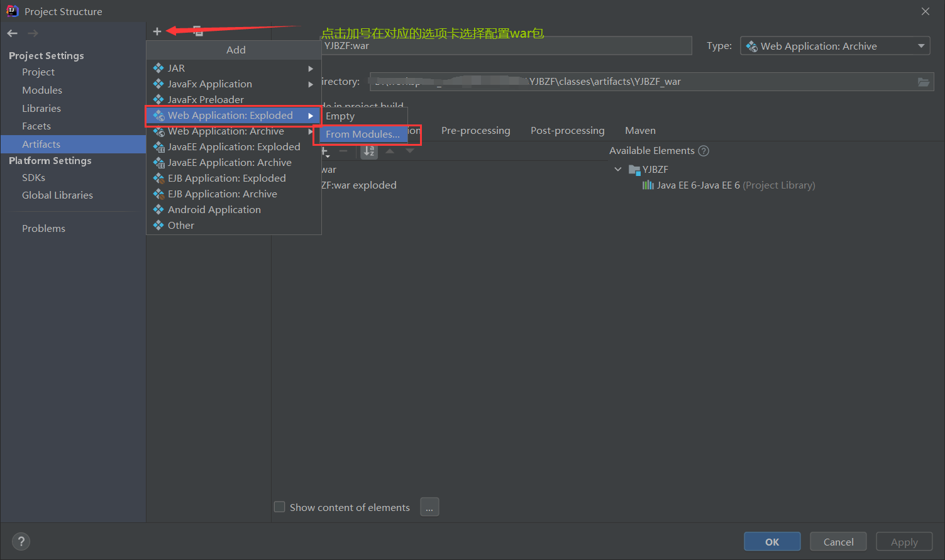Viewport: 945px width, 560px height.
Task: Switch to the Post-processing tab
Action: tap(568, 131)
